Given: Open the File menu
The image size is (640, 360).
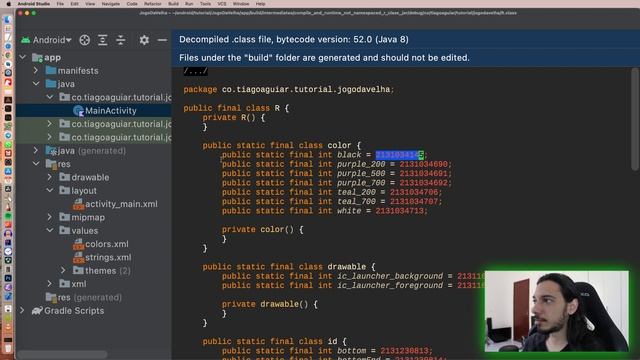Looking at the screenshot, I should (60, 4).
